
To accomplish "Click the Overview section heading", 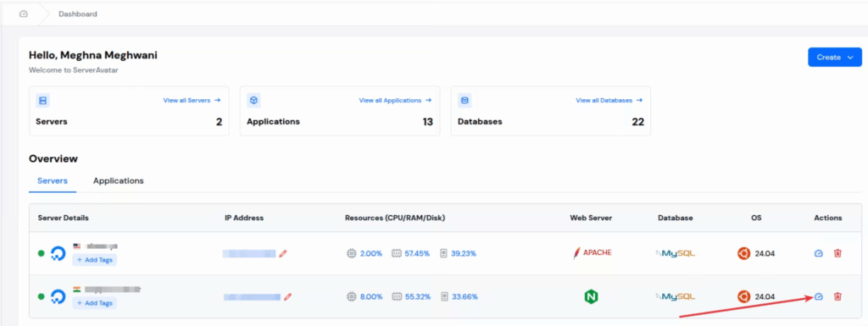I will pyautogui.click(x=53, y=158).
